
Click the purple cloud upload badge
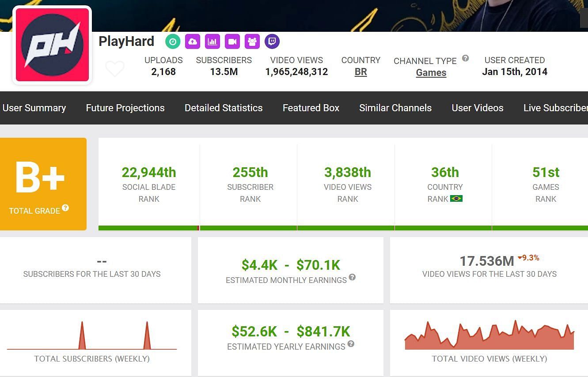coord(193,41)
